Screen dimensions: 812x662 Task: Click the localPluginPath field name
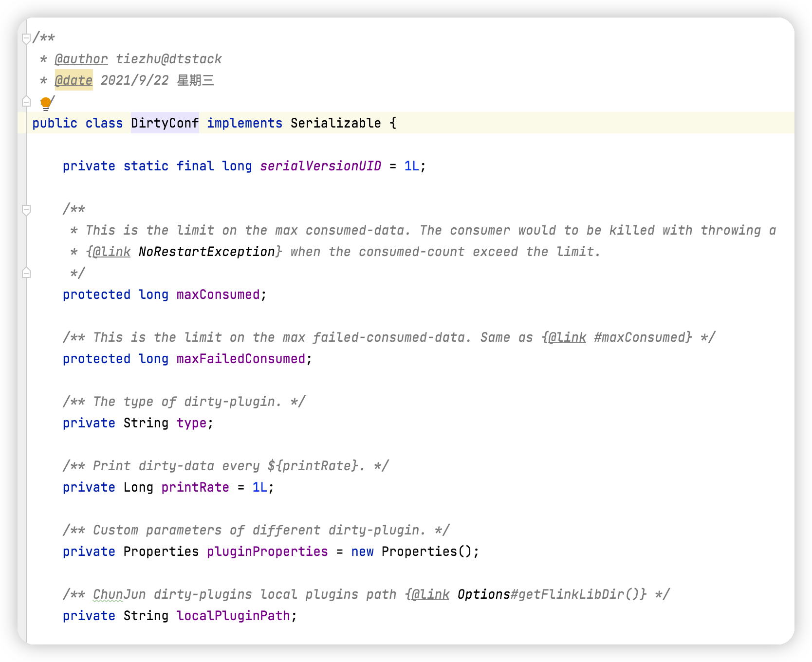point(233,616)
